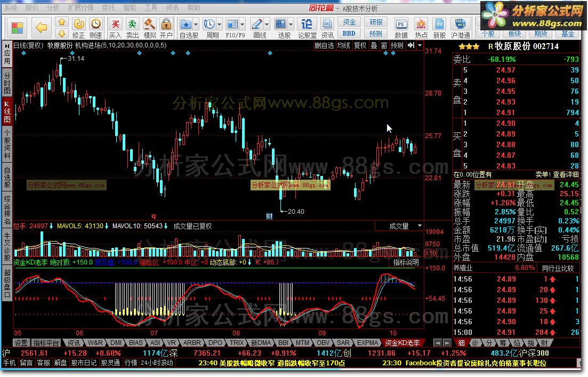Viewport: 588px width, 377px height.
Task: Open dropdown arrow next to 选股
Action: [x=291, y=25]
